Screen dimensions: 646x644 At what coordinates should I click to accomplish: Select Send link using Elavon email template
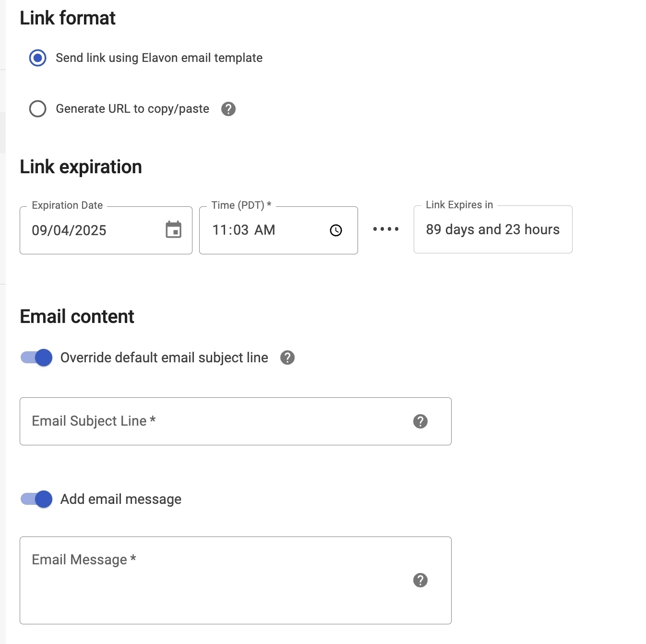pos(38,58)
